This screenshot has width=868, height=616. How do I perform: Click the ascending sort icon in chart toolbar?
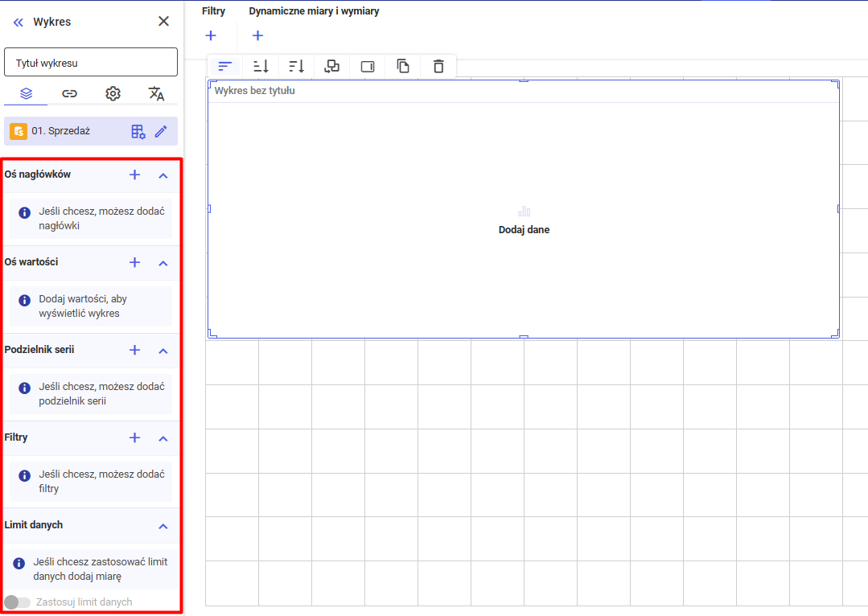click(x=261, y=67)
